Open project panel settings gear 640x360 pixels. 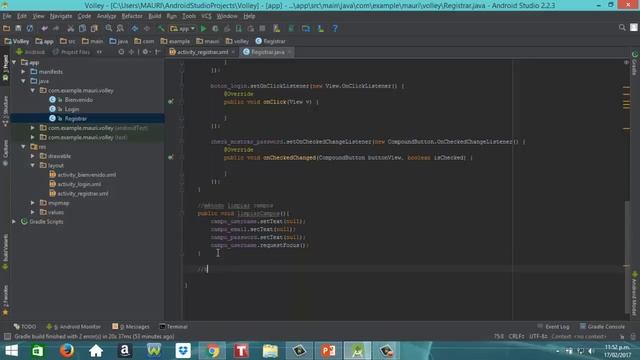pyautogui.click(x=145, y=52)
